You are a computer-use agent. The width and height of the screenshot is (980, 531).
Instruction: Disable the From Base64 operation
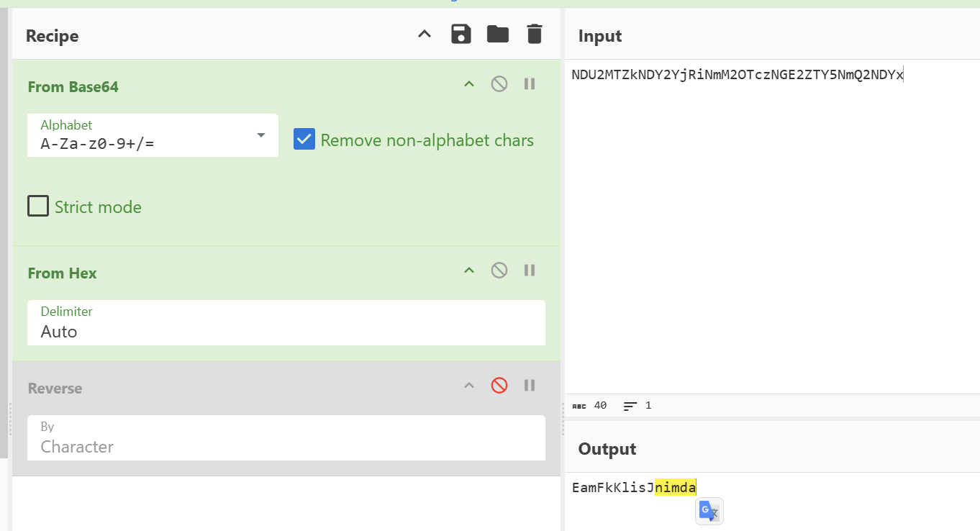499,84
